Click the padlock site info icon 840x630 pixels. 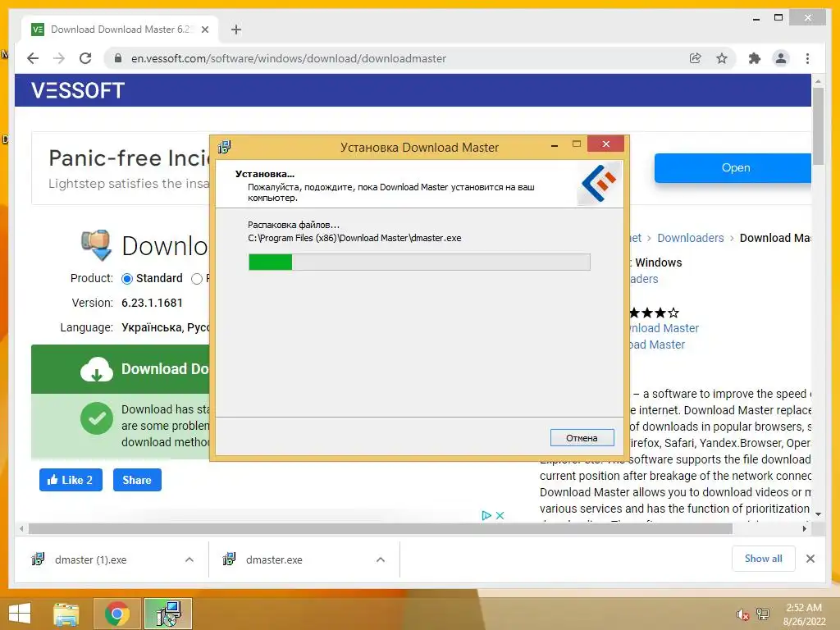point(118,58)
